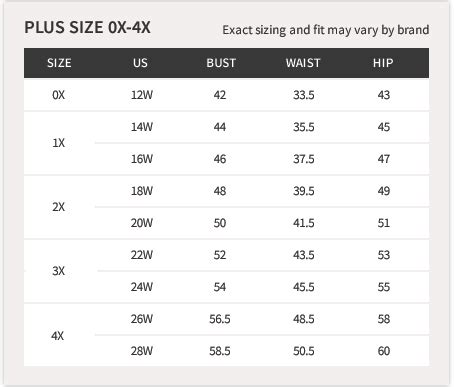Screen dimensions: 454x387
Task: Click hip value 60
Action: click(x=384, y=351)
